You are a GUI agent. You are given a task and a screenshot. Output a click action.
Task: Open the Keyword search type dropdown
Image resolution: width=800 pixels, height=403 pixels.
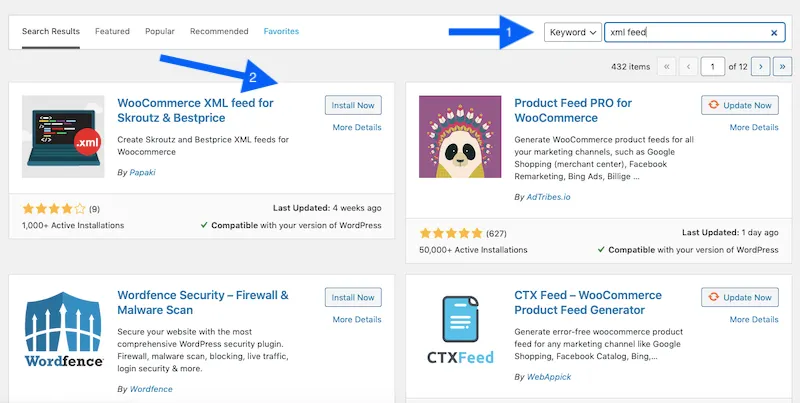pos(573,32)
